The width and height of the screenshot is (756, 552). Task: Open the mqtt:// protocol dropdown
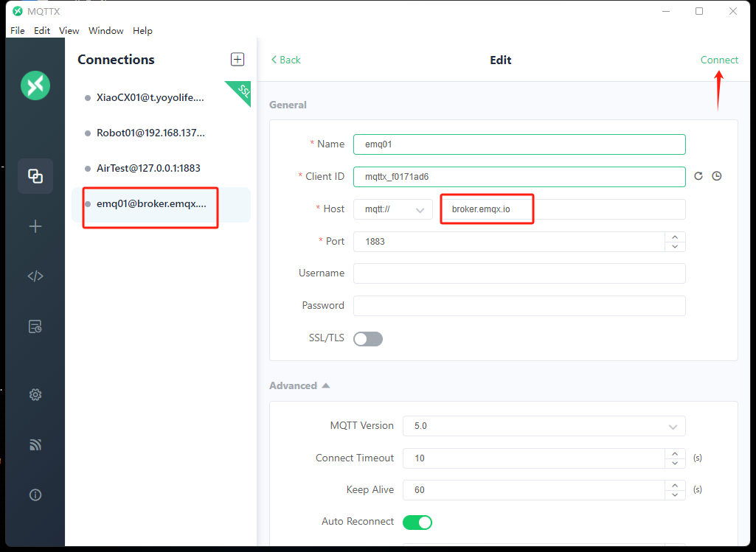pyautogui.click(x=393, y=209)
